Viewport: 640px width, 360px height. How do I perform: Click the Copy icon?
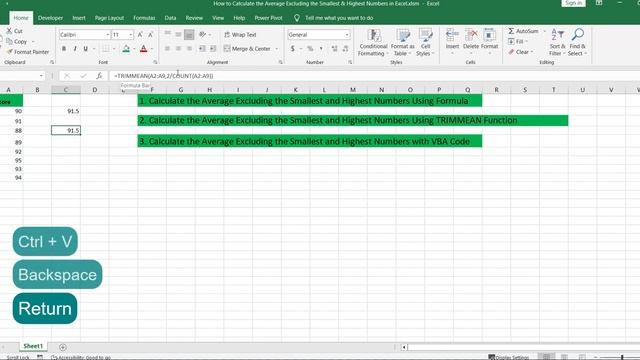point(9,42)
